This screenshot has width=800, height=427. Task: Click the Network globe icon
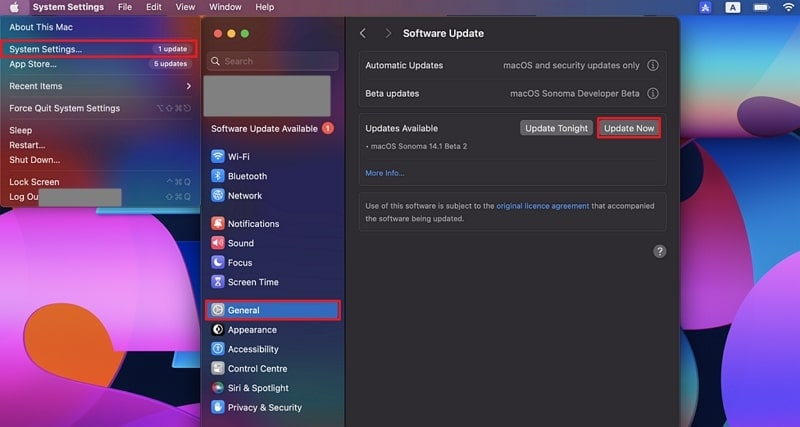coord(218,195)
